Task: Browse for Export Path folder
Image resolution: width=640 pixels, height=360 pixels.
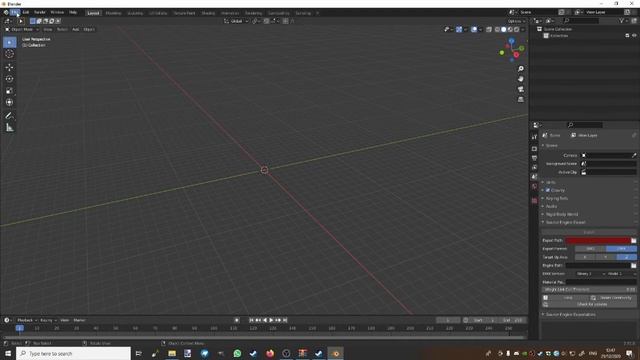Action: 633,240
